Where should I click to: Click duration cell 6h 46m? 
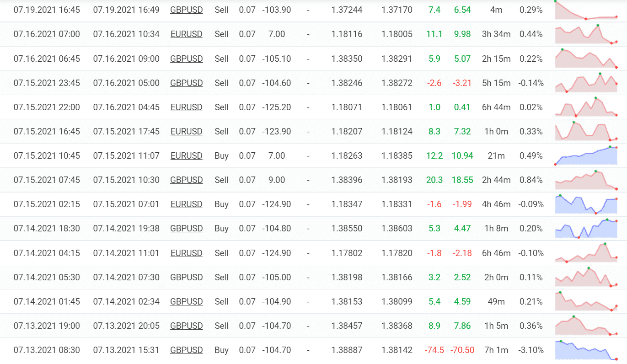click(x=496, y=253)
